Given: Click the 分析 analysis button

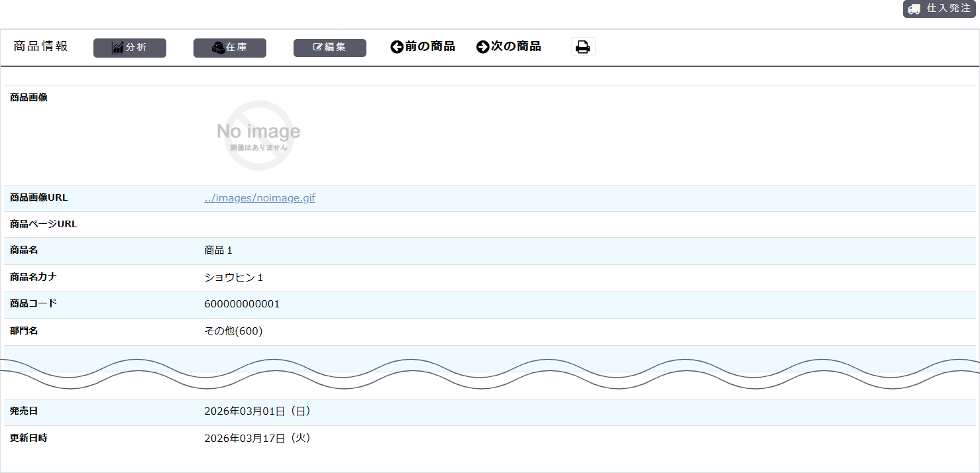Looking at the screenshot, I should pyautogui.click(x=130, y=48).
